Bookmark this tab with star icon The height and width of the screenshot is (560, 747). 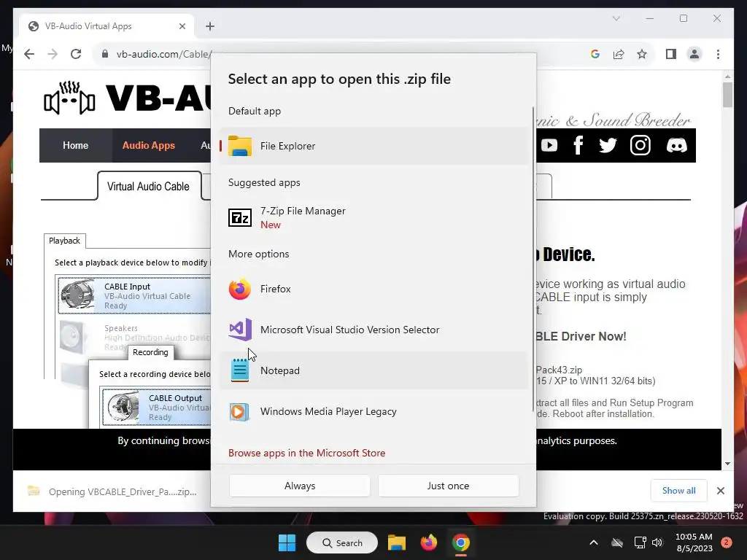[642, 54]
